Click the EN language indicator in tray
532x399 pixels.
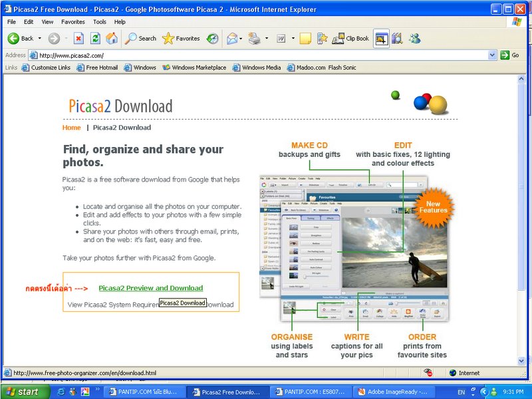461,392
